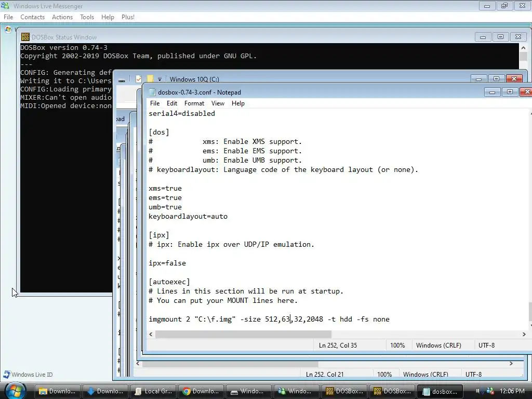Open Windows Live Messenger Contacts menu

(32, 17)
